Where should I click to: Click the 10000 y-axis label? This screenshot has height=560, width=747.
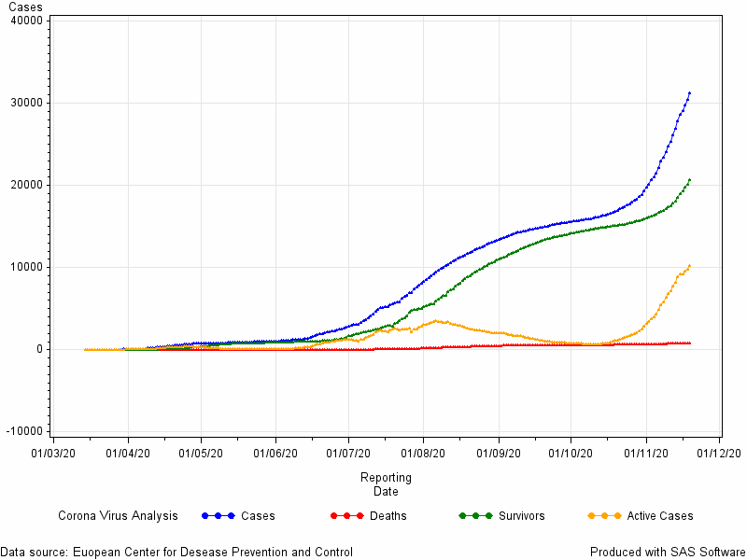pos(27,267)
